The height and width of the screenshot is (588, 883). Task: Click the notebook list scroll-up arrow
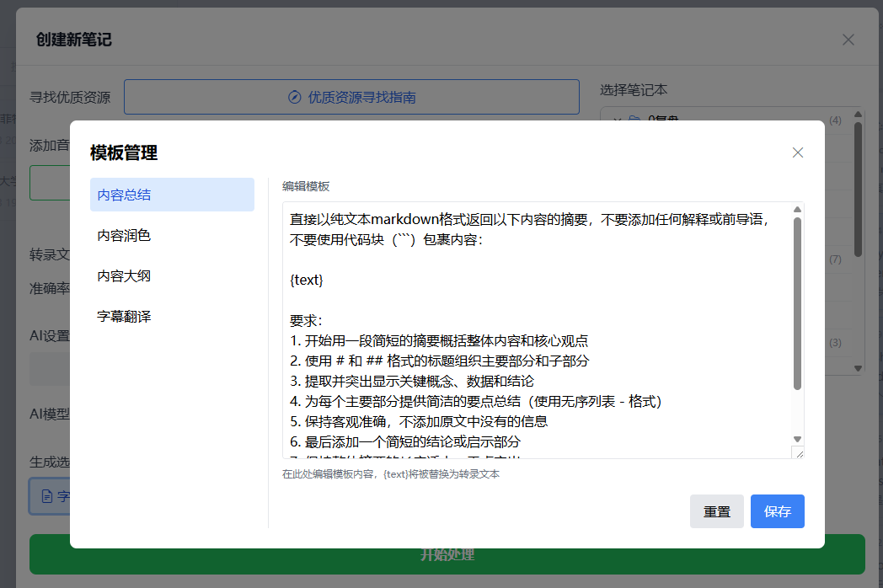pos(858,114)
